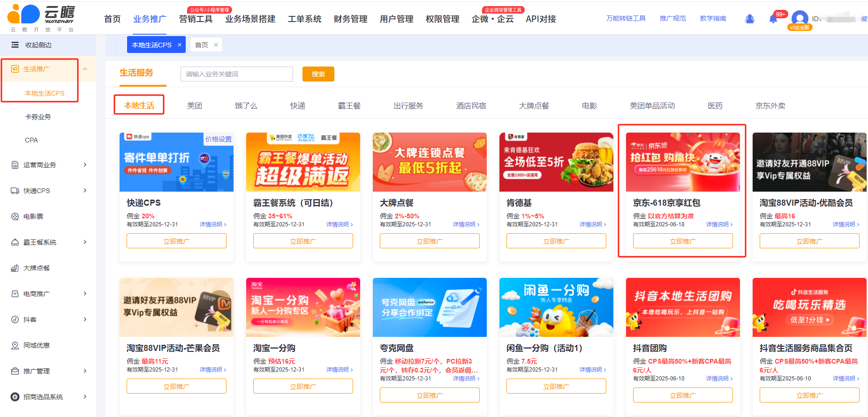Screen dimensions: 868x417
Task: Expand the 快递CPS sidebar menu
Action: pos(85,191)
